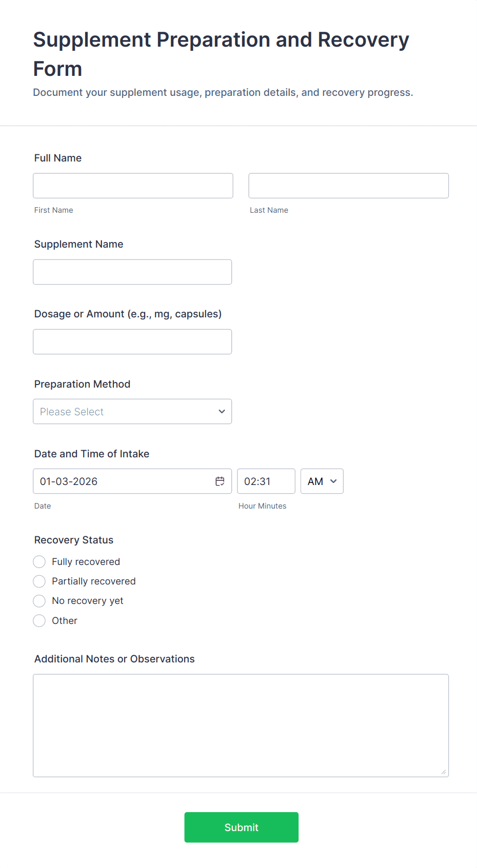This screenshot has width=477, height=868.
Task: Click into the First Name field
Action: 133,186
